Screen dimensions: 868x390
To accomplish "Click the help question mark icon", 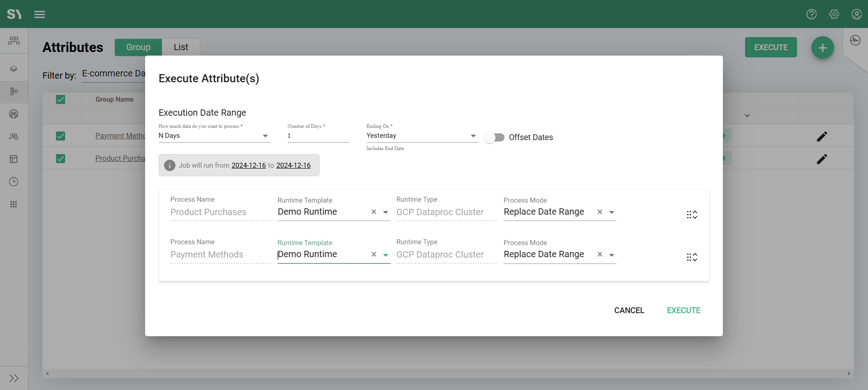I will pyautogui.click(x=811, y=14).
